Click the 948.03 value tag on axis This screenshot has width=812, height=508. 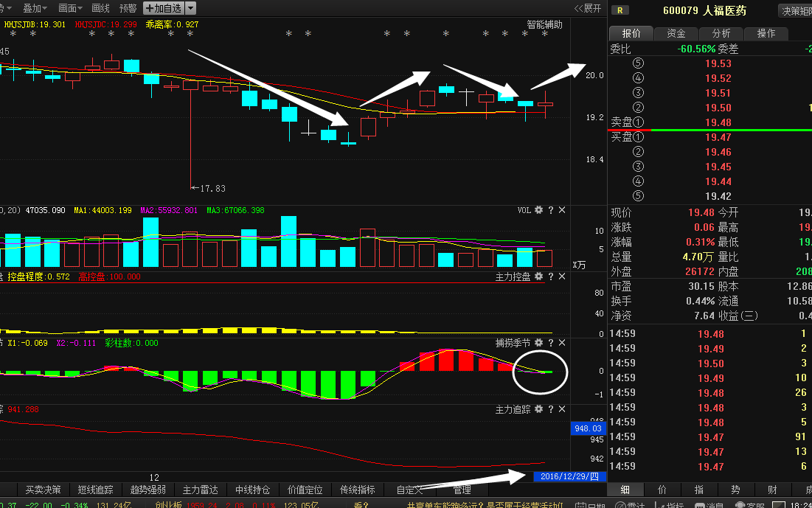pos(588,428)
